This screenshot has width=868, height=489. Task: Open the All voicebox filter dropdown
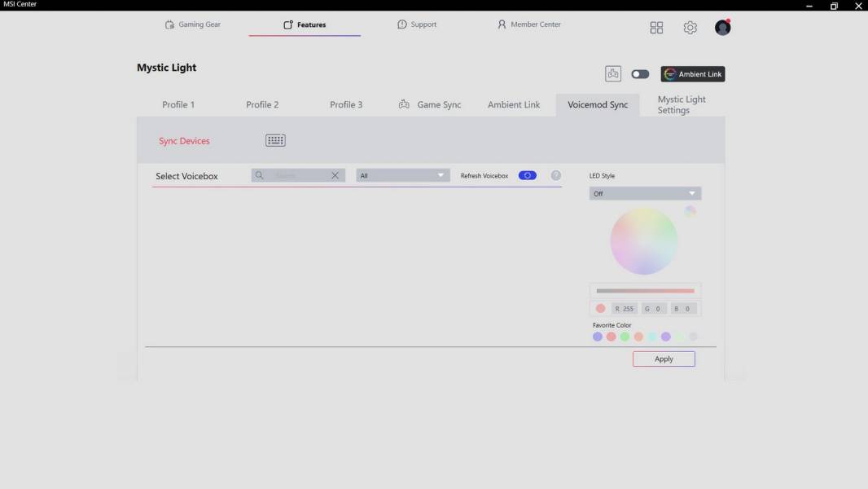pos(402,175)
